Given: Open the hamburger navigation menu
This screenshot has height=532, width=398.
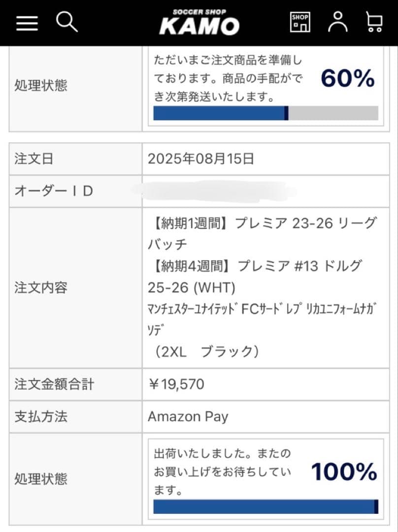Looking at the screenshot, I should pyautogui.click(x=27, y=22).
